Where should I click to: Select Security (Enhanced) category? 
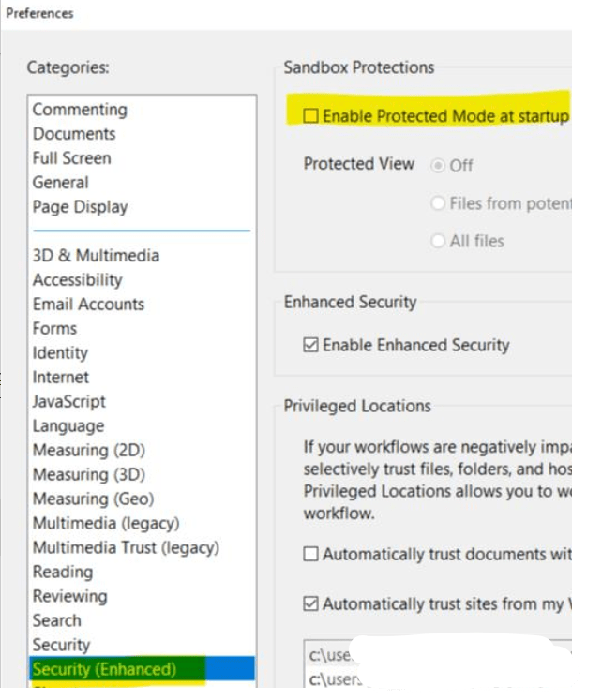tap(104, 669)
